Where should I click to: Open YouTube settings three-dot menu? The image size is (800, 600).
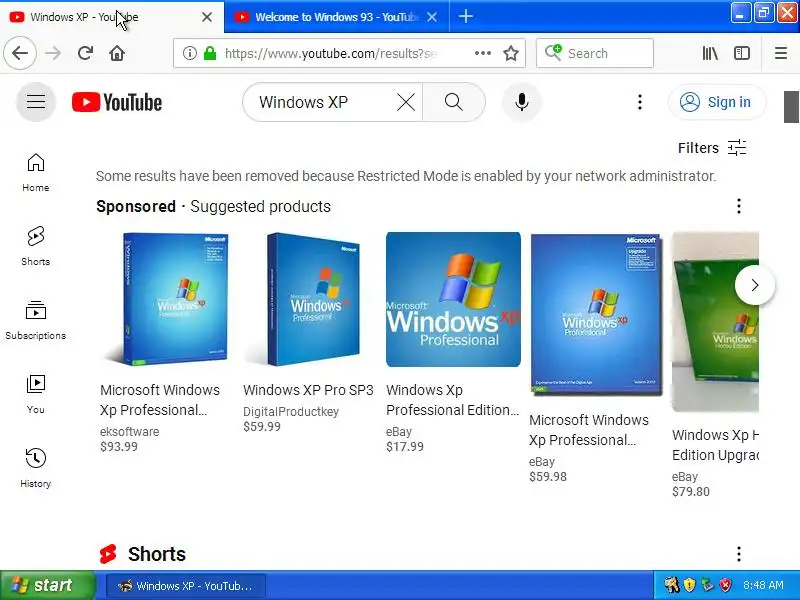tap(640, 102)
